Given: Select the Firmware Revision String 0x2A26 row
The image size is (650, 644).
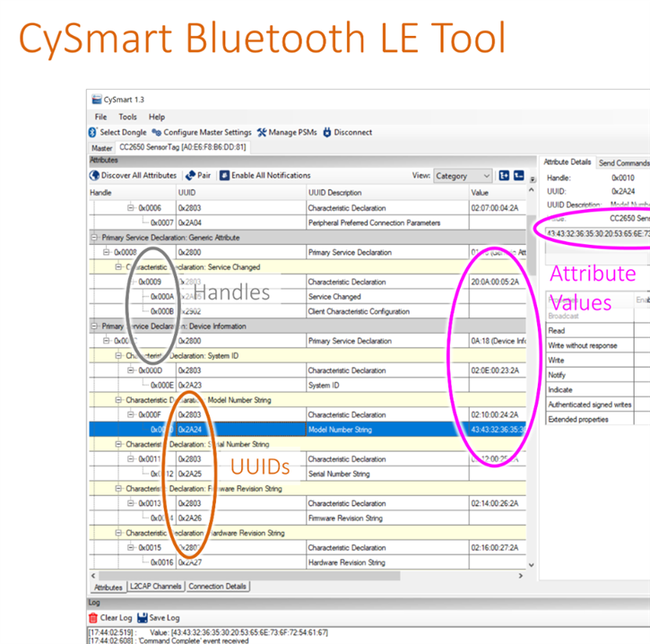Looking at the screenshot, I should [308, 518].
